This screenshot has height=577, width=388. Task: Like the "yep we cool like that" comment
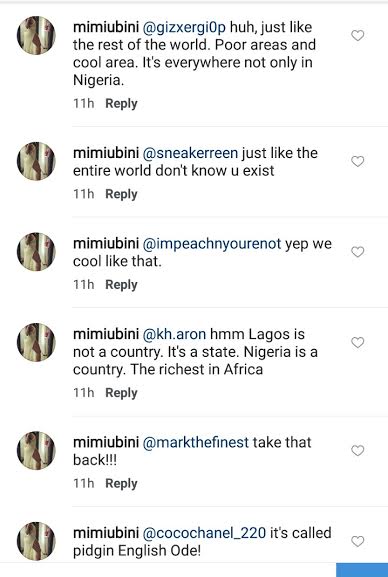[357, 252]
